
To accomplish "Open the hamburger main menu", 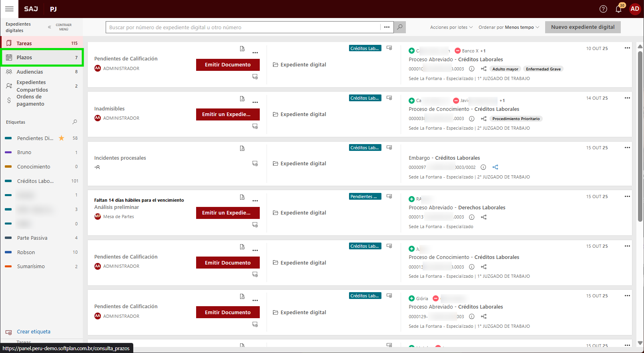I will (9, 9).
